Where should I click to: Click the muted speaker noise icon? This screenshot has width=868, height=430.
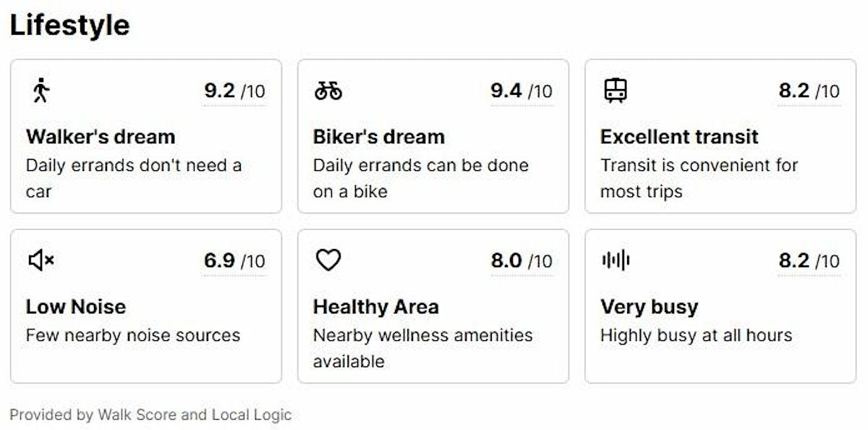click(41, 260)
